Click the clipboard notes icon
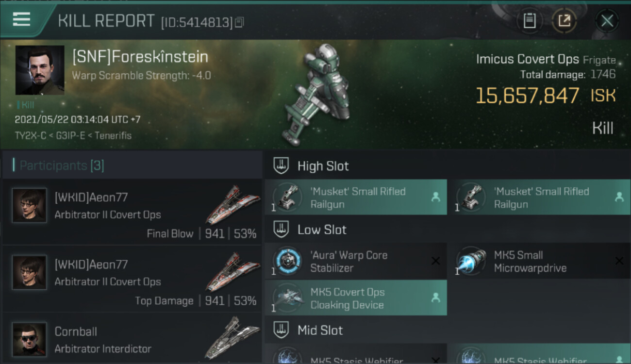The image size is (631, 364). (530, 20)
